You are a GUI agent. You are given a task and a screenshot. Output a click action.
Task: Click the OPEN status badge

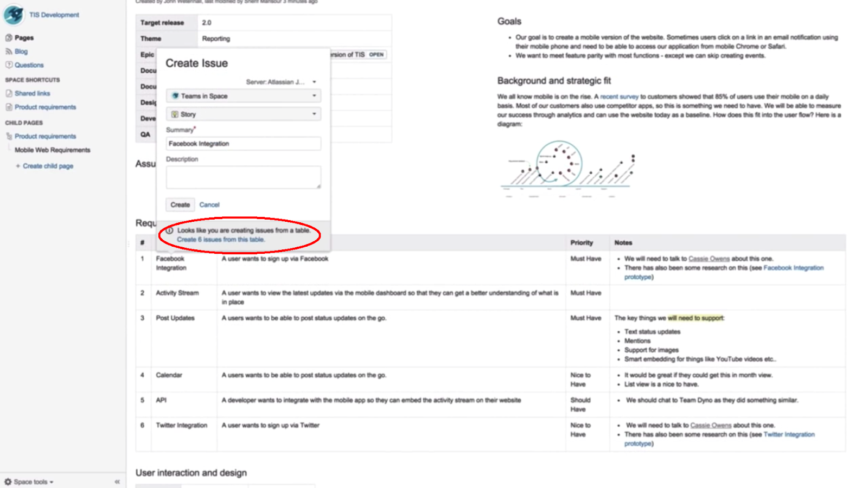[x=376, y=55]
